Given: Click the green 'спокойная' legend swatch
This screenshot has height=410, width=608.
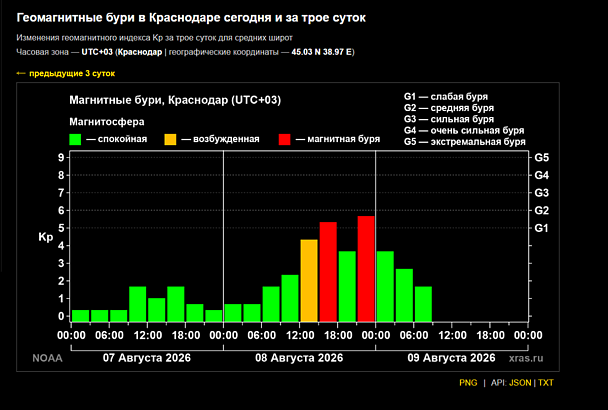Looking at the screenshot, I should pyautogui.click(x=75, y=139).
